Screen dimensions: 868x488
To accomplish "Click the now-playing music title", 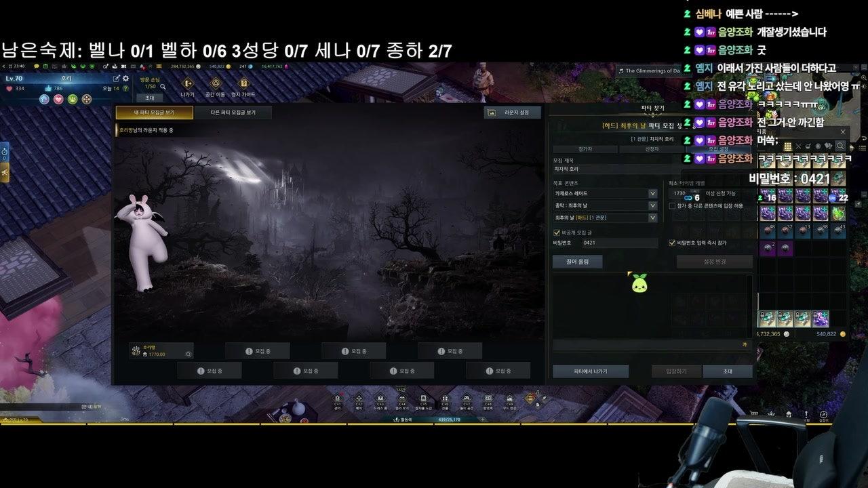I will (x=652, y=70).
